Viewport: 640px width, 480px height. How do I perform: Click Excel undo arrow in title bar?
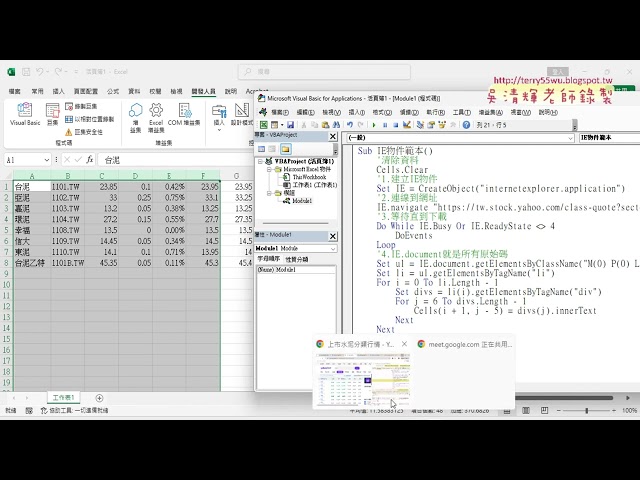coord(39,72)
